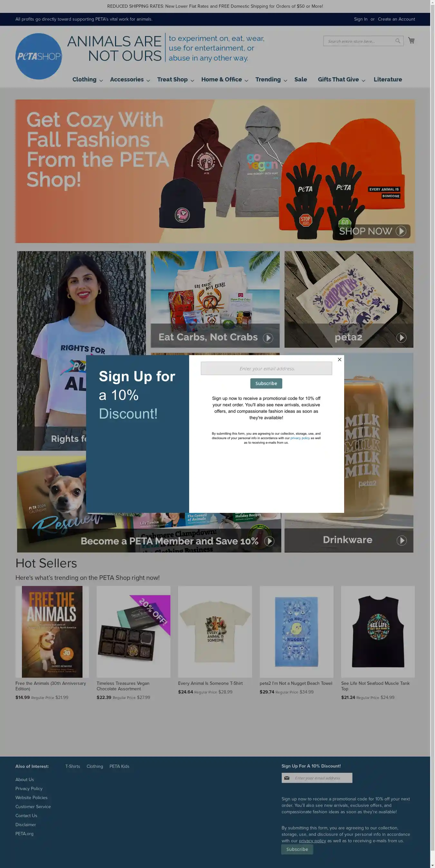
Task: Open the Create an Account link
Action: [x=396, y=19]
